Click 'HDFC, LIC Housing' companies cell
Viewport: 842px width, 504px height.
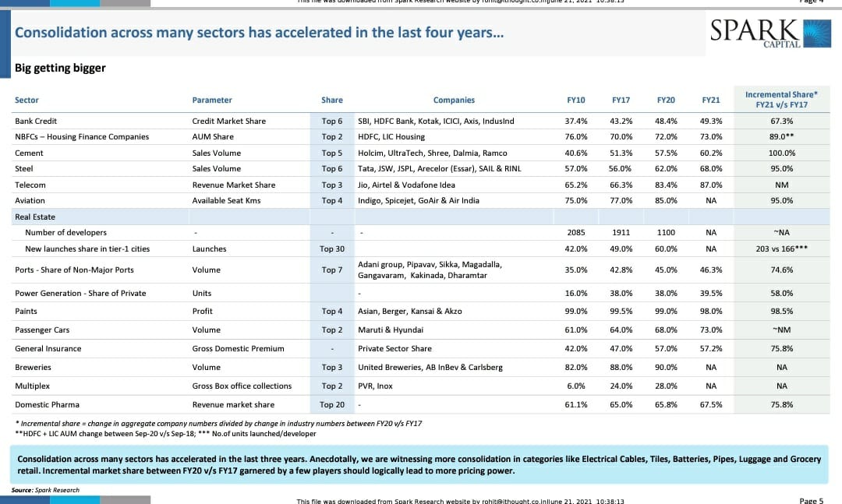[x=391, y=136]
